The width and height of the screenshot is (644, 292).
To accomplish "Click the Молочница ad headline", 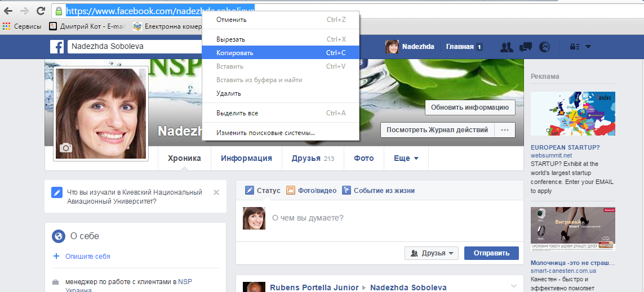I will click(572, 263).
